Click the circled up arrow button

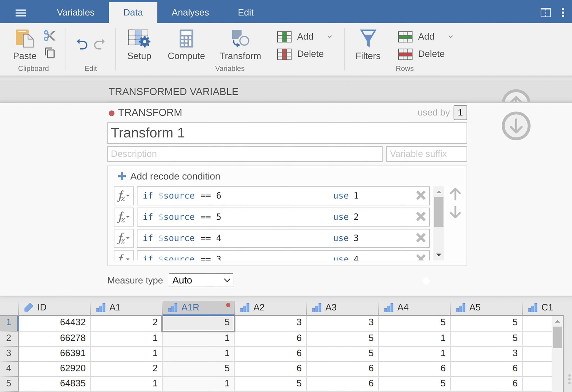[x=516, y=96]
